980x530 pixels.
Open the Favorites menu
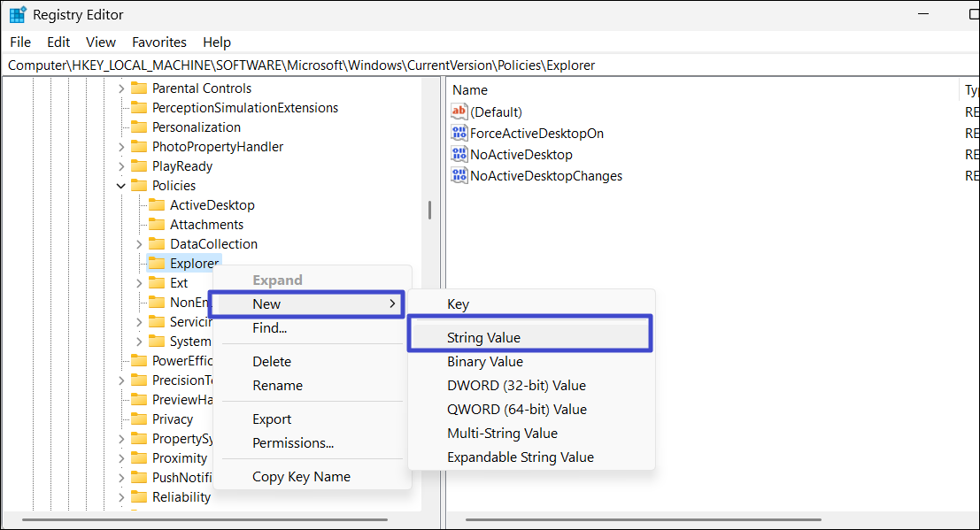(x=158, y=42)
